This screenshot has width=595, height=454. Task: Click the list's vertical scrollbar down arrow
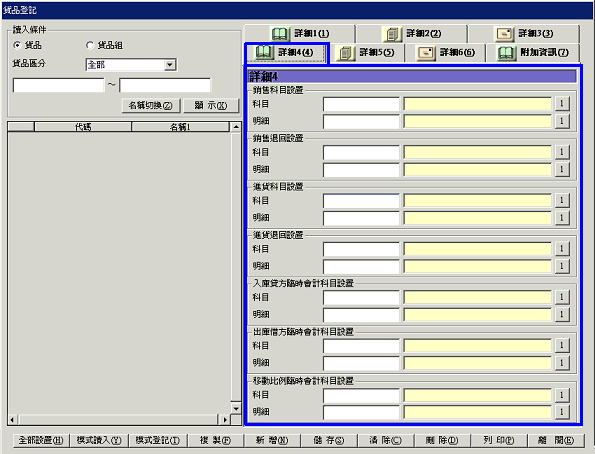pos(236,408)
